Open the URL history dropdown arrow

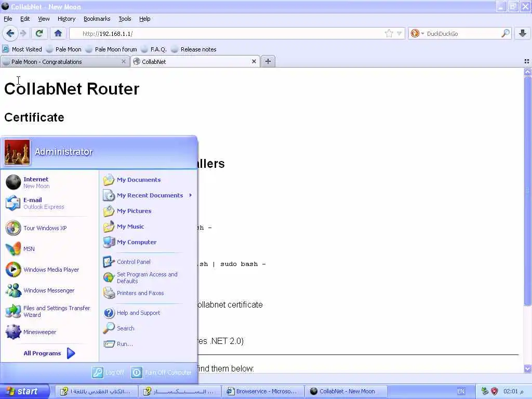(x=400, y=33)
